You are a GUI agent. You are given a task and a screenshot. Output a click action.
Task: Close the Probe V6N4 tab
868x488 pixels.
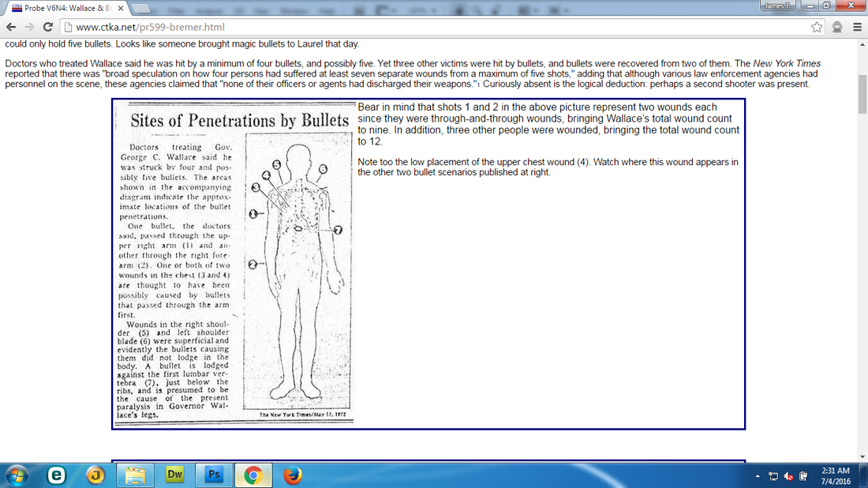coord(120,8)
